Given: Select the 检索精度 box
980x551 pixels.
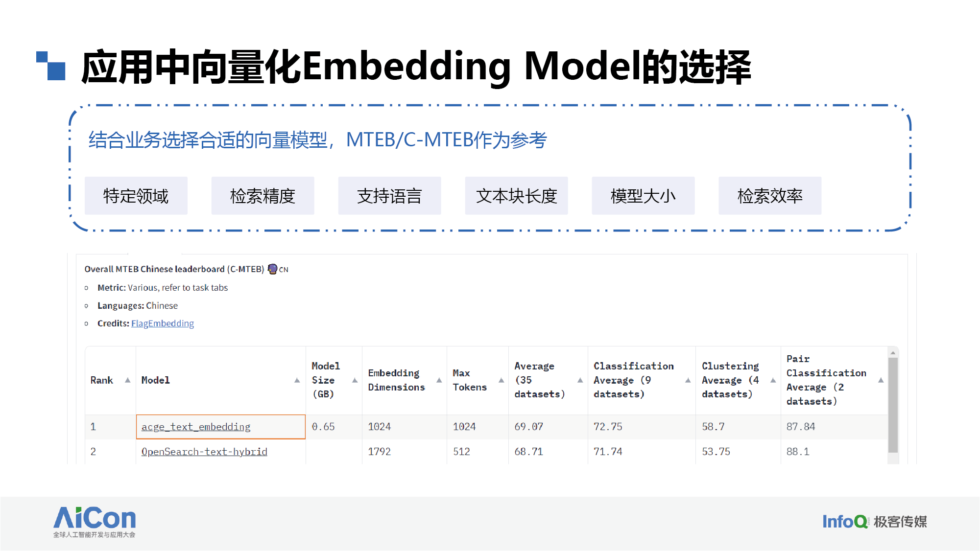Looking at the screenshot, I should pyautogui.click(x=263, y=196).
